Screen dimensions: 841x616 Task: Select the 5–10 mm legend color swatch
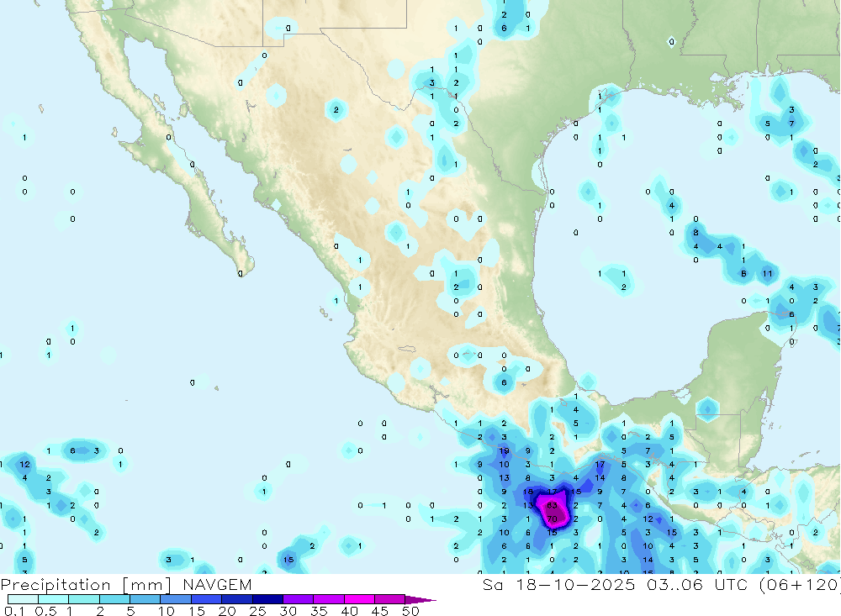[x=145, y=599]
